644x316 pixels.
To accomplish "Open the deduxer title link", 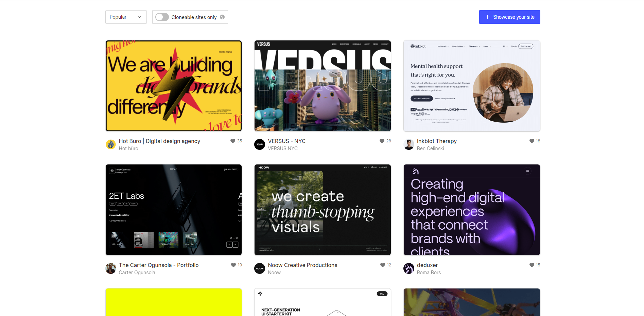I will pyautogui.click(x=427, y=265).
